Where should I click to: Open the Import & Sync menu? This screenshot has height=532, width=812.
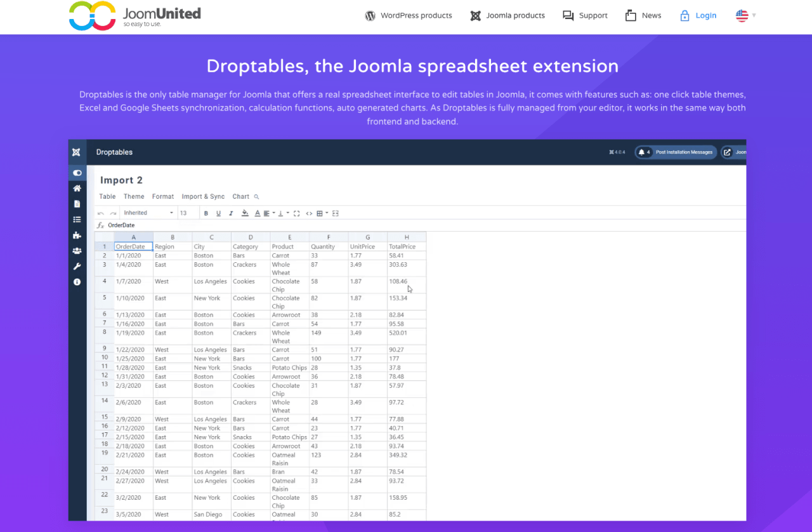click(203, 197)
